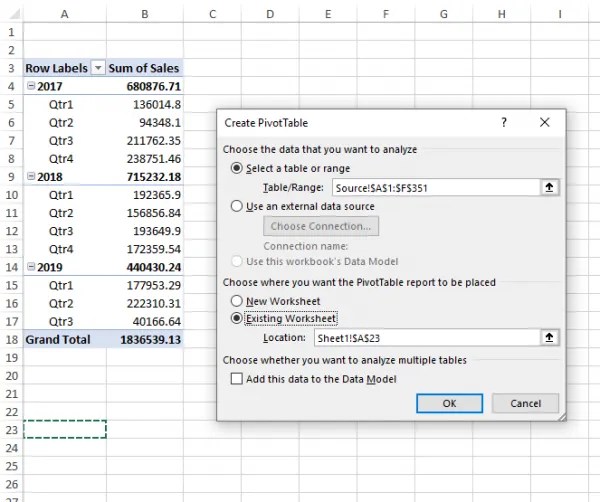Image resolution: width=600 pixels, height=502 pixels.
Task: Select row 26 header
Action: [x=11, y=484]
